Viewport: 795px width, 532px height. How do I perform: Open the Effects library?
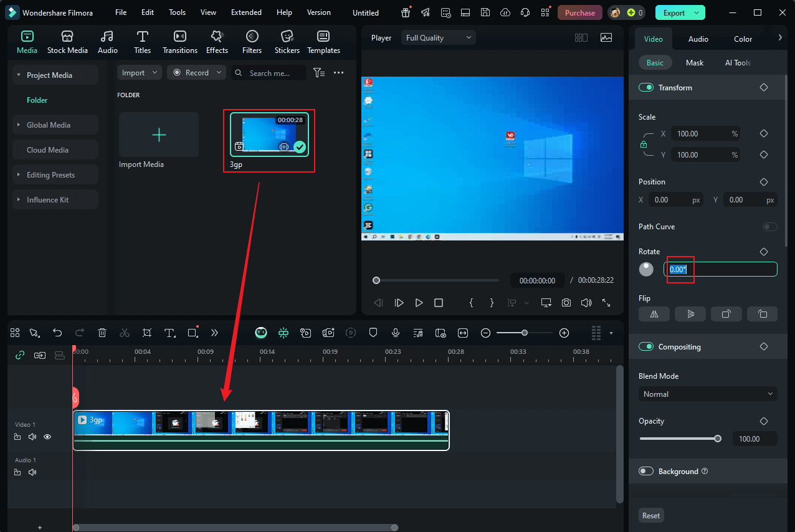point(217,42)
